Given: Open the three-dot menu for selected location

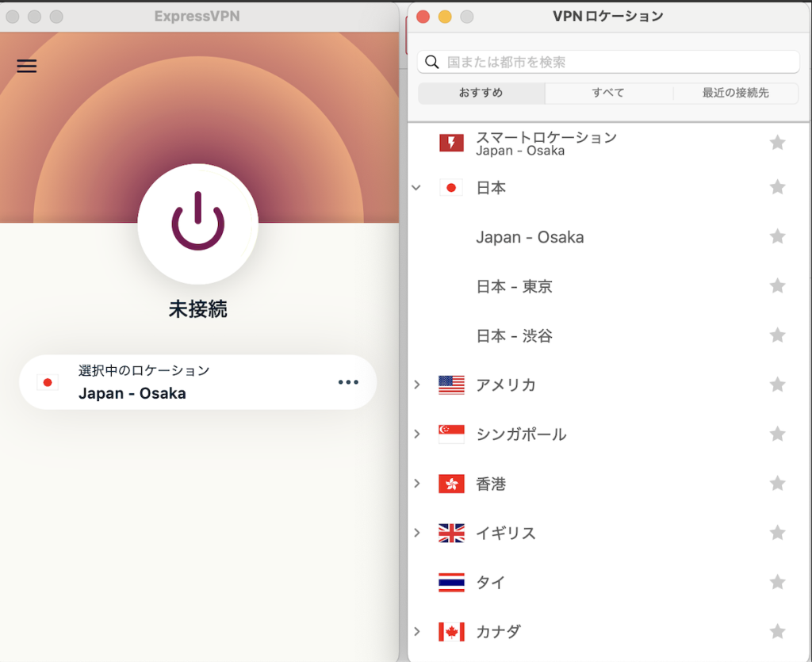Looking at the screenshot, I should tap(348, 382).
